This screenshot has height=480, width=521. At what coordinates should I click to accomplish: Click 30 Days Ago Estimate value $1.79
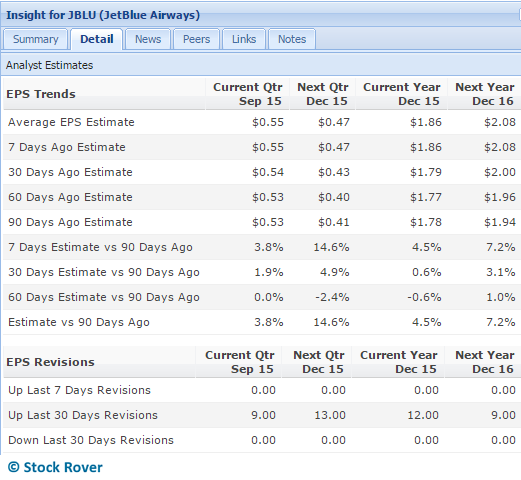(426, 172)
